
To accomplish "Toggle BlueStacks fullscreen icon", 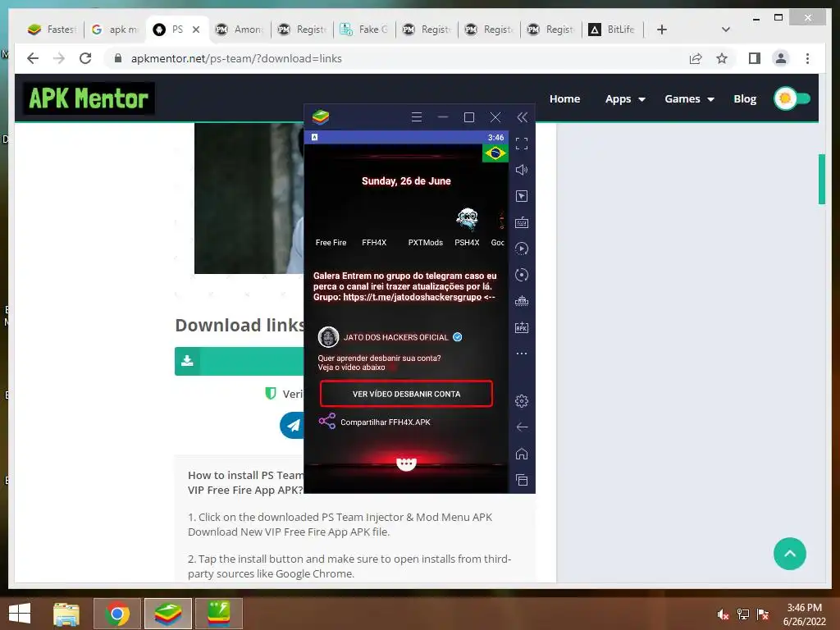I will pos(521,144).
